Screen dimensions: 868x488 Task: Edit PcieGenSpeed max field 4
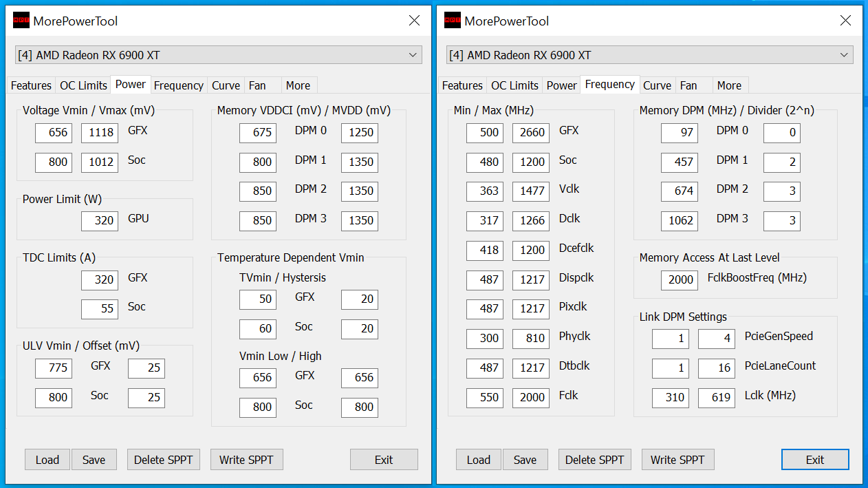pos(717,339)
